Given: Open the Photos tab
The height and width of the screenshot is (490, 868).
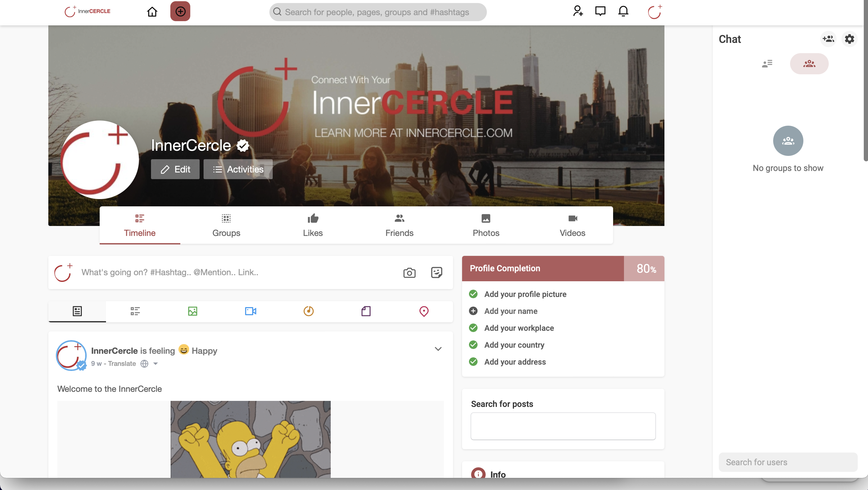Looking at the screenshot, I should tap(486, 225).
